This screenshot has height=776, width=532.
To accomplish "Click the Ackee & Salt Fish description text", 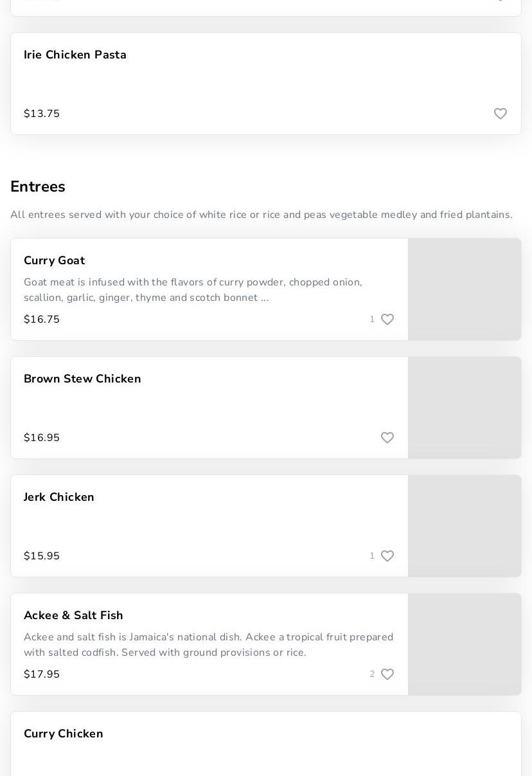I will pos(208,645).
